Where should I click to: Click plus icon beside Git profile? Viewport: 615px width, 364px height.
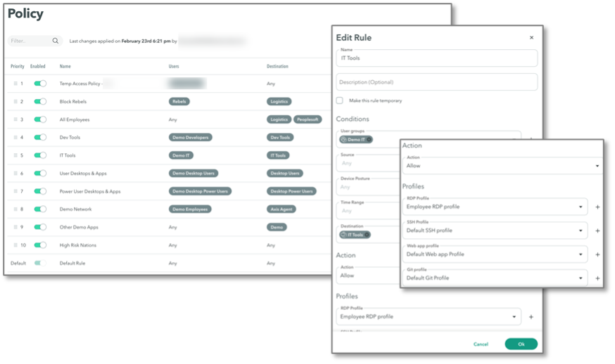[597, 278]
